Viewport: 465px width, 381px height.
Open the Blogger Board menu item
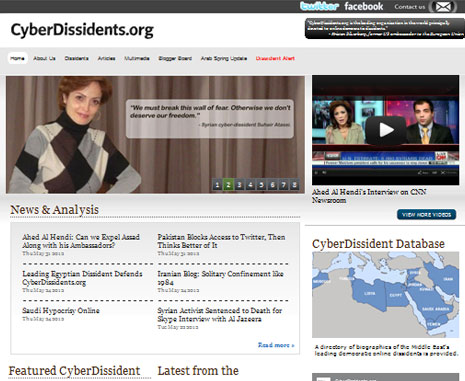point(175,58)
